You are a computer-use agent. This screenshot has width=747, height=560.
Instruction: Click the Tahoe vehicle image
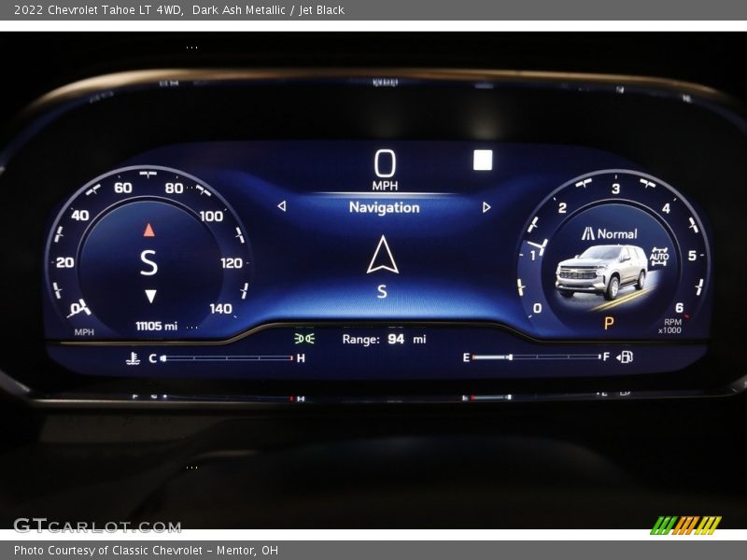[x=601, y=273]
